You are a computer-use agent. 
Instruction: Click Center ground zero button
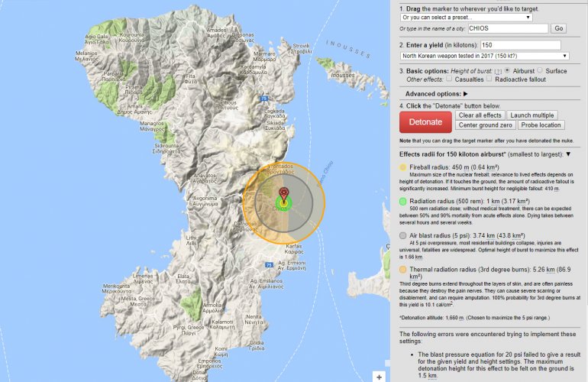pyautogui.click(x=485, y=125)
